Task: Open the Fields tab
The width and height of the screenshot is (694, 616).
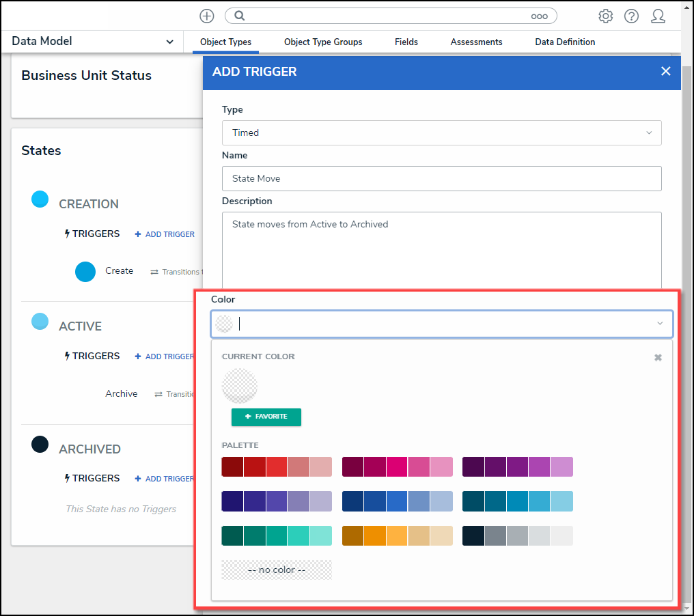Action: point(406,42)
